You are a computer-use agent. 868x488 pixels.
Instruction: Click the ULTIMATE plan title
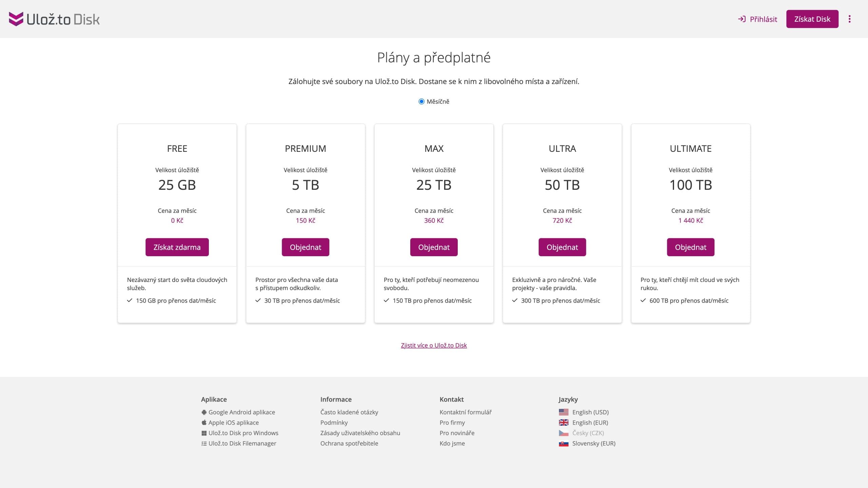tap(691, 148)
